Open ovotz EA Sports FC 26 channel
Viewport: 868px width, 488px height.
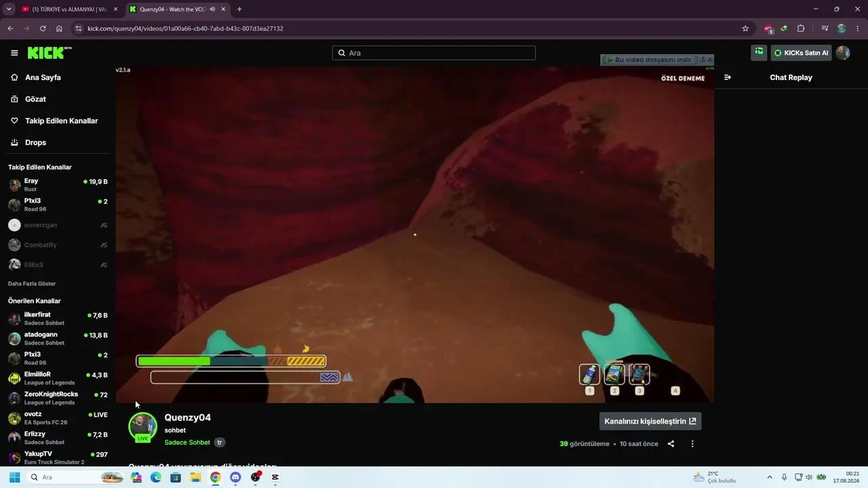58,418
